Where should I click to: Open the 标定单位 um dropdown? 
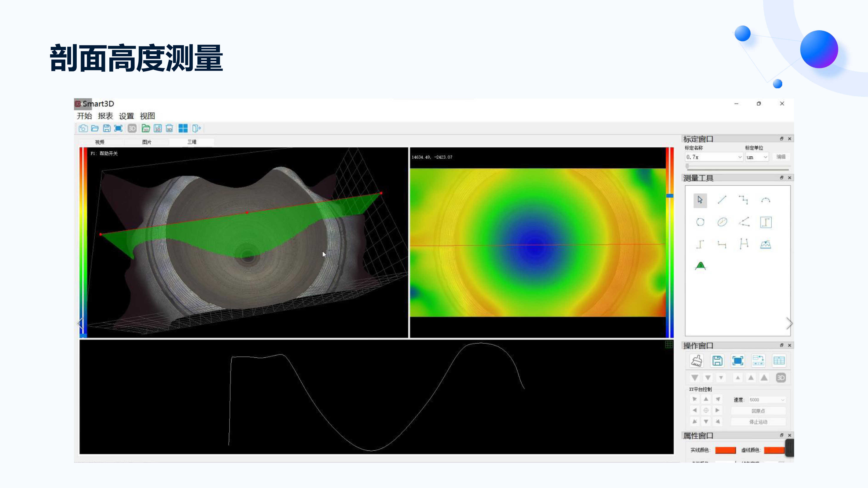click(756, 157)
